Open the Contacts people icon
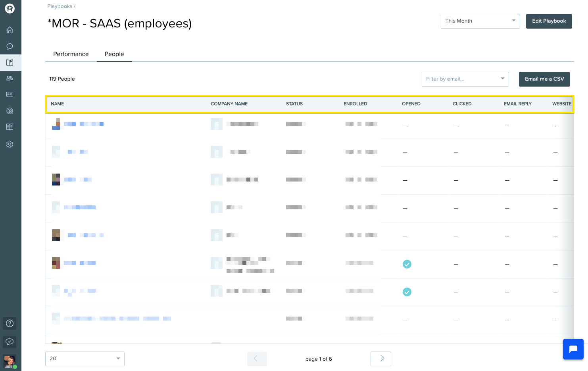 pos(10,78)
